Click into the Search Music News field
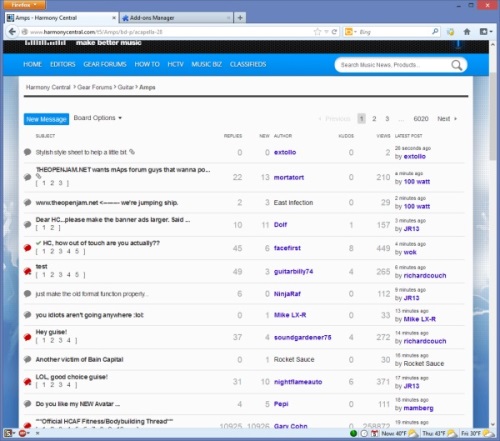This screenshot has height=441, width=500. [x=393, y=65]
